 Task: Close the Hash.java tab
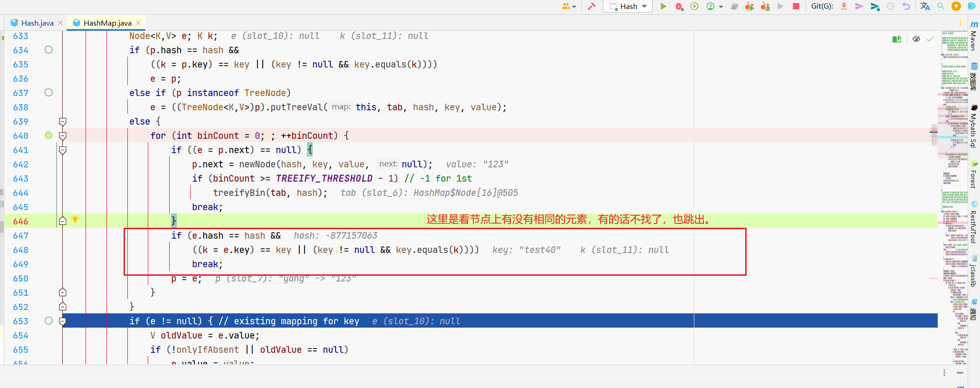60,23
